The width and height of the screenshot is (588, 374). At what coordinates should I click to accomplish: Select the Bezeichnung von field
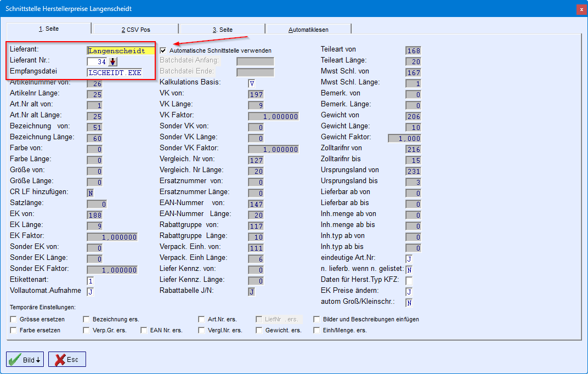pos(95,127)
